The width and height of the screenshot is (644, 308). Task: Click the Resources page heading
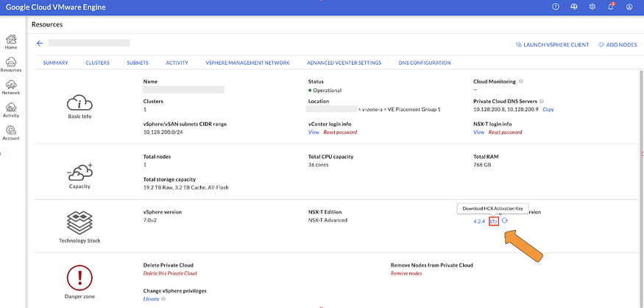(x=47, y=24)
